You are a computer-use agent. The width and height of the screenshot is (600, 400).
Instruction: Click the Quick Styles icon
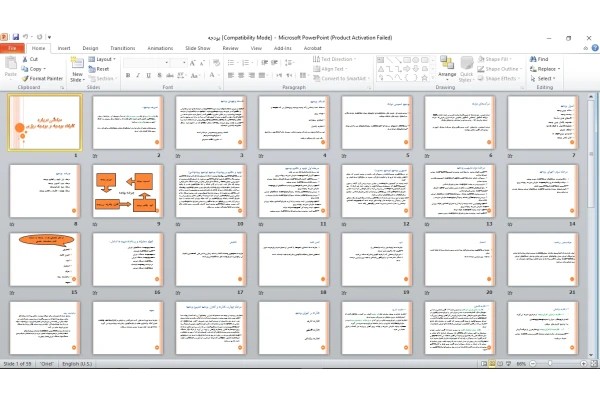point(466,64)
